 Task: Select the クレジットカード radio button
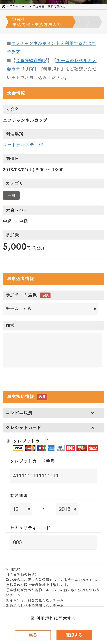point(8,441)
